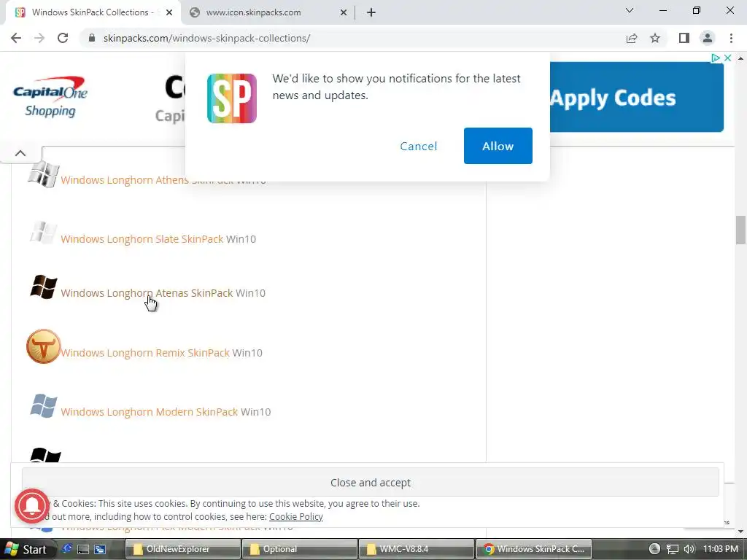Click the Longhorn Slate white Windows icon

point(43,233)
